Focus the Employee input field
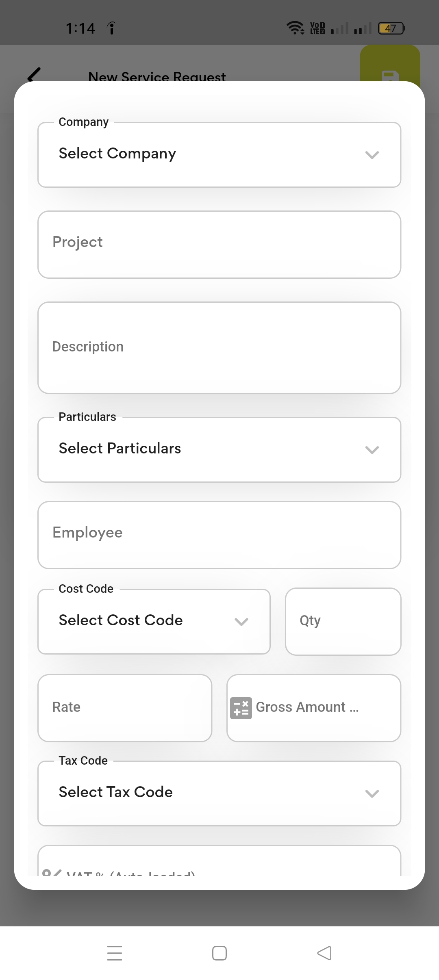This screenshot has width=439, height=980. [219, 535]
